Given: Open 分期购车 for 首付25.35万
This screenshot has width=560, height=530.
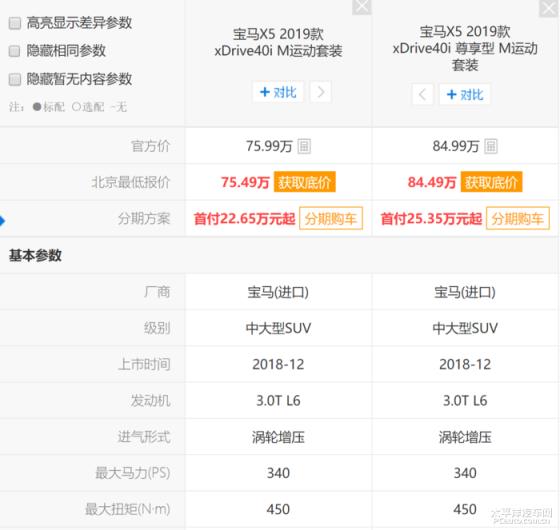Looking at the screenshot, I should (x=518, y=218).
